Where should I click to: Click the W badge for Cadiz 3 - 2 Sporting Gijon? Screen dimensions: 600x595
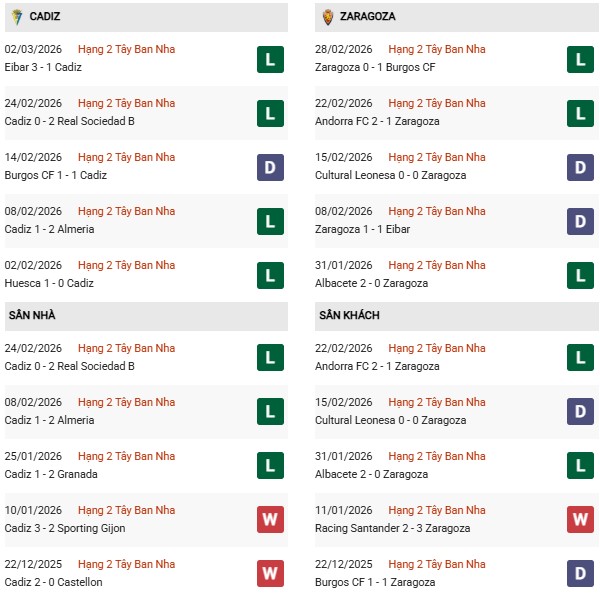tap(270, 520)
